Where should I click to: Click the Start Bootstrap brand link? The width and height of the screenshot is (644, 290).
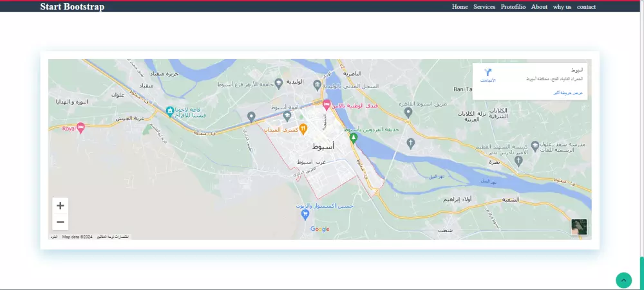coord(72,6)
